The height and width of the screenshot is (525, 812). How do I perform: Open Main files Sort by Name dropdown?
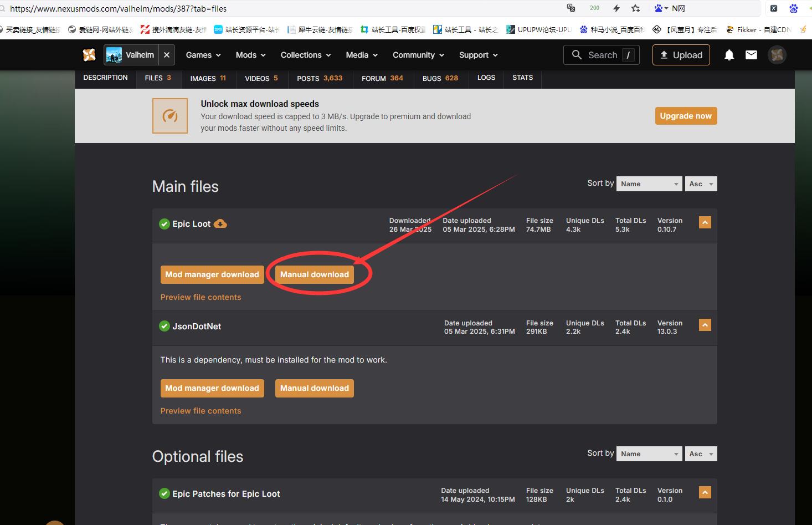[649, 184]
